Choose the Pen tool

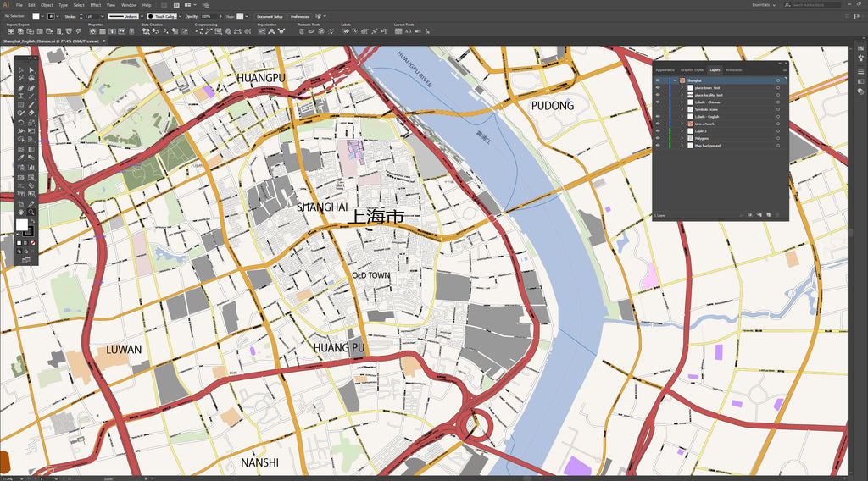coord(20,87)
